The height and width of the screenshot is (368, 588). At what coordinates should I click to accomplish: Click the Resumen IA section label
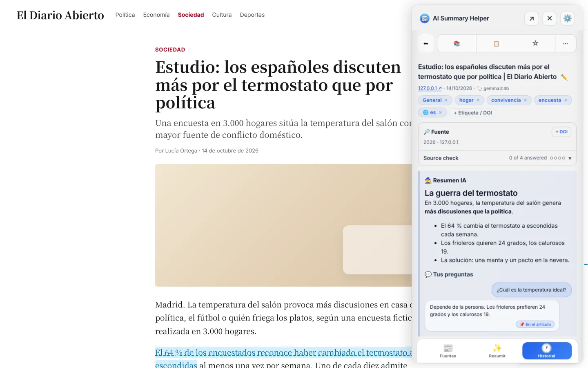(x=445, y=180)
